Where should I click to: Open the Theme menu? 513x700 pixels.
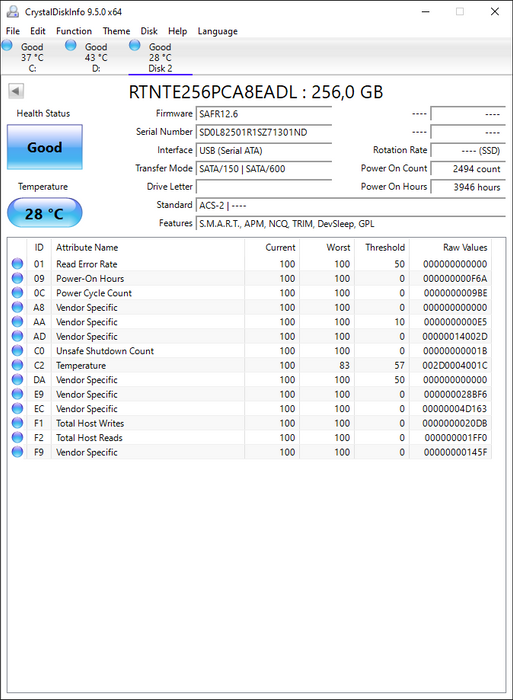click(116, 31)
